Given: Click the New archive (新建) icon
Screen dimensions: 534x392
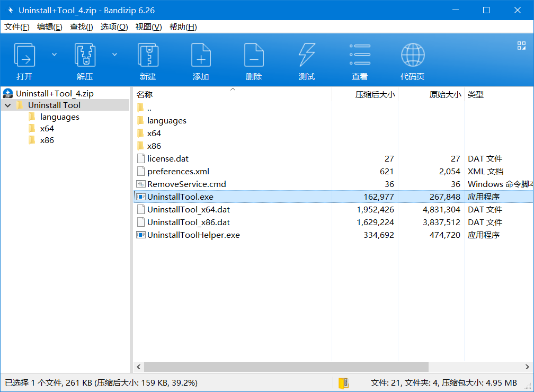Looking at the screenshot, I should click(148, 55).
